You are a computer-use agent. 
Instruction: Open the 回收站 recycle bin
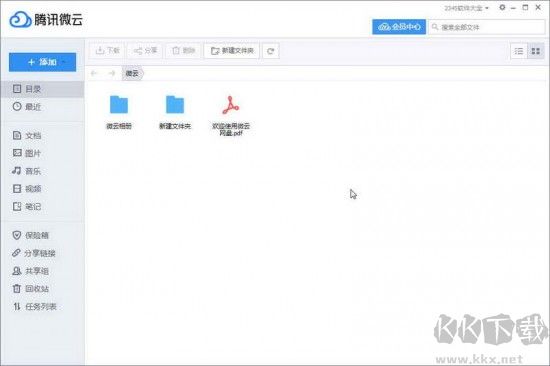(42, 289)
